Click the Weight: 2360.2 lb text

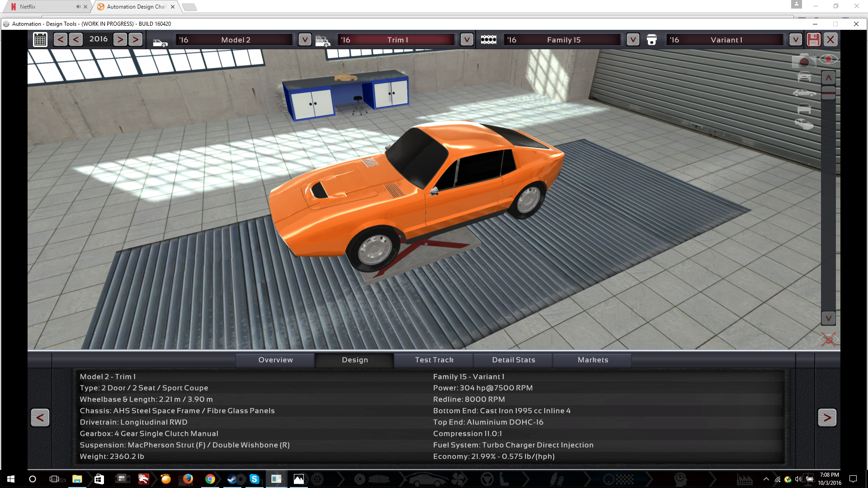click(x=112, y=456)
